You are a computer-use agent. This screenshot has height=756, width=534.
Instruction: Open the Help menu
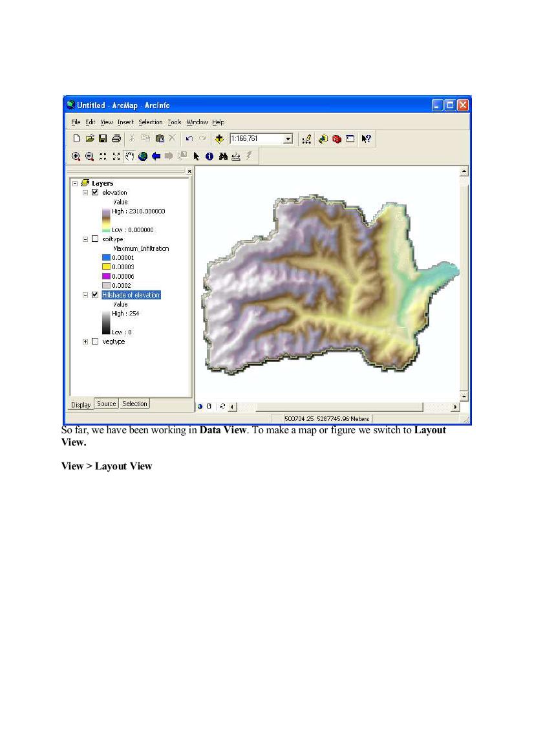click(219, 122)
